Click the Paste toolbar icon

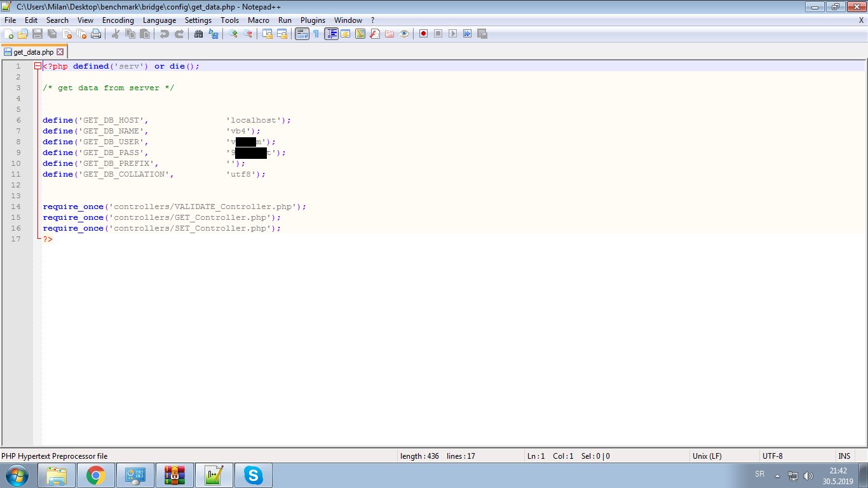[145, 34]
